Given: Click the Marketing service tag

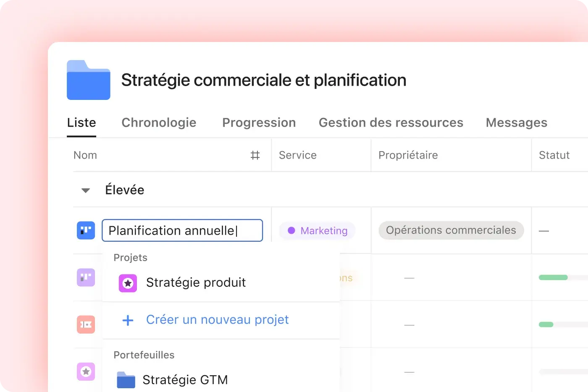Looking at the screenshot, I should [x=317, y=230].
